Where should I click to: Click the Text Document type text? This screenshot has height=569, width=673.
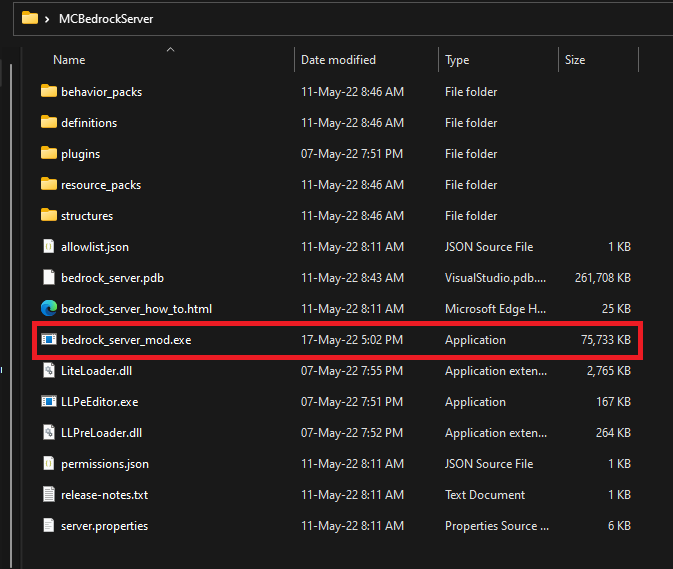coord(485,495)
